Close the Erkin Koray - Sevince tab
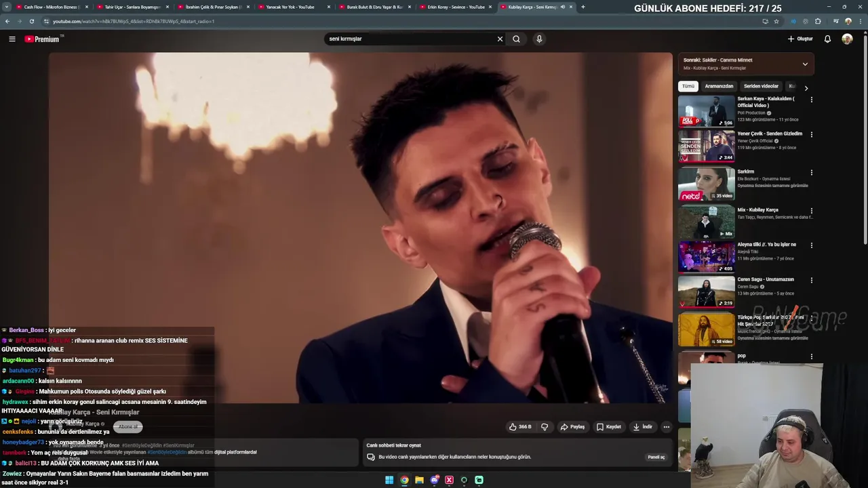The height and width of the screenshot is (488, 868). pos(490,7)
